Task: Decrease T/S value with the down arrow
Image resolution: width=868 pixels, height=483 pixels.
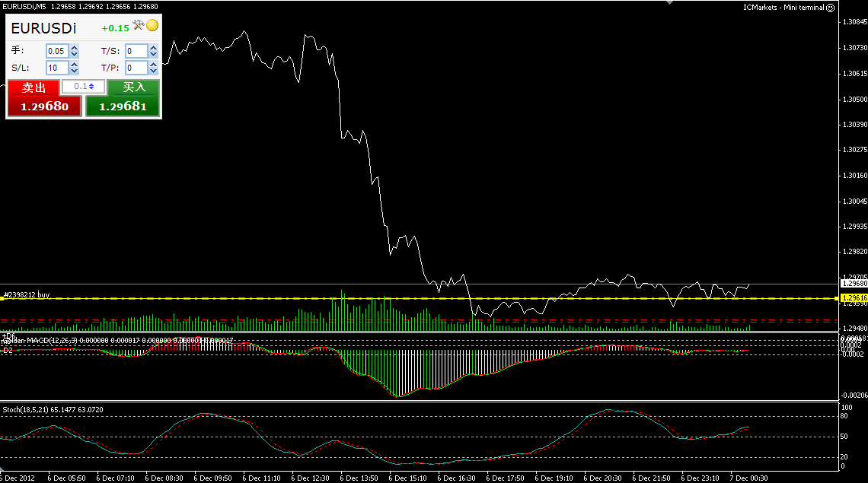Action: pos(153,54)
